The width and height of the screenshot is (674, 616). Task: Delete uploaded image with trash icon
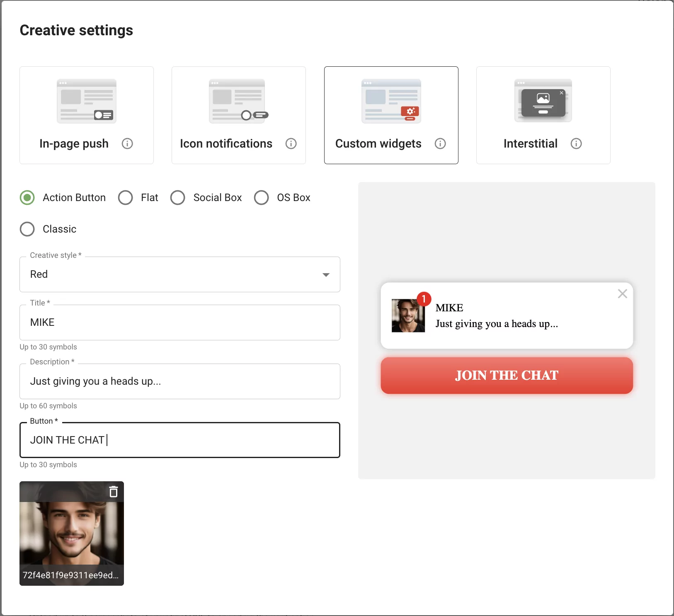(x=113, y=492)
